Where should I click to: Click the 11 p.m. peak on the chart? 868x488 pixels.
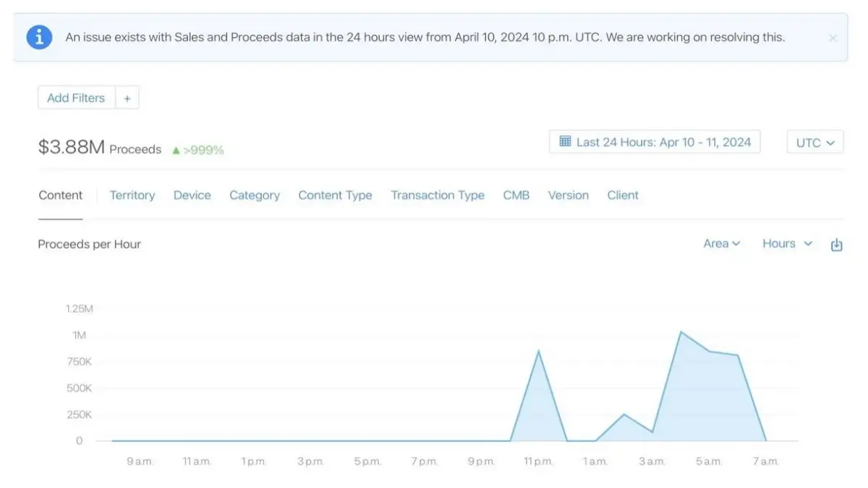[537, 351]
